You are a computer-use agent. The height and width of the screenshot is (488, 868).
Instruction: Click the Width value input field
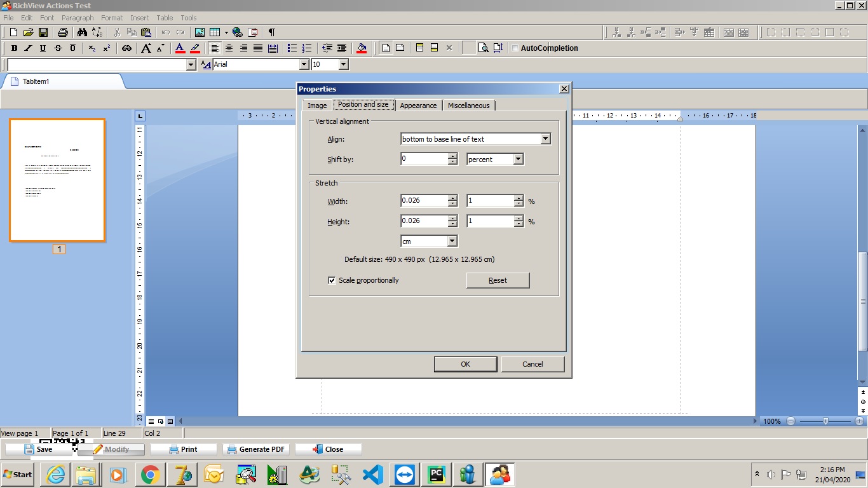click(424, 201)
